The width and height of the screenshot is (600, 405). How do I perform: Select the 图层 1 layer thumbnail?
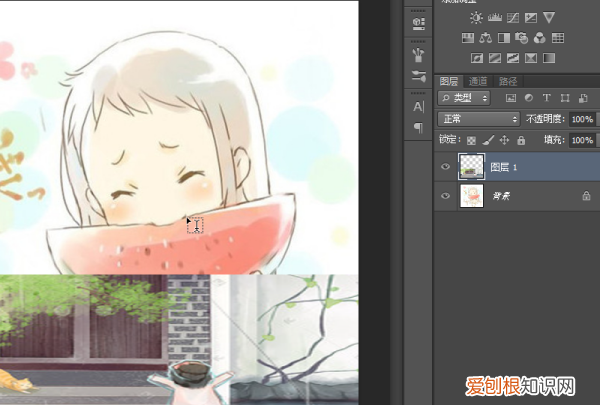(x=470, y=167)
